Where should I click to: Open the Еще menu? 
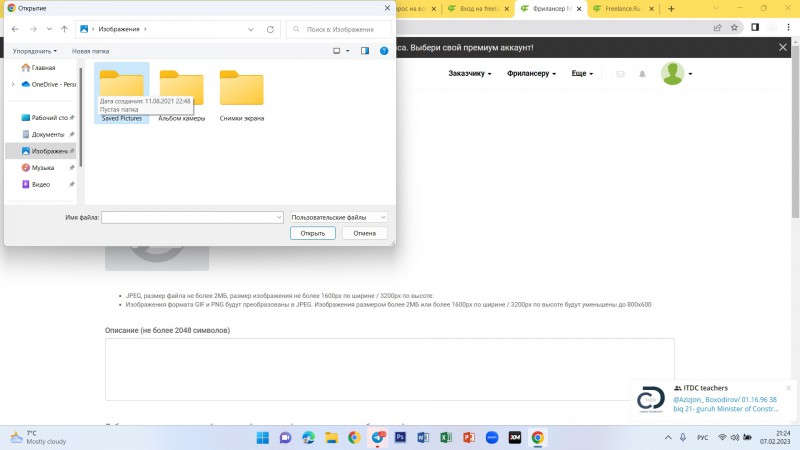582,73
